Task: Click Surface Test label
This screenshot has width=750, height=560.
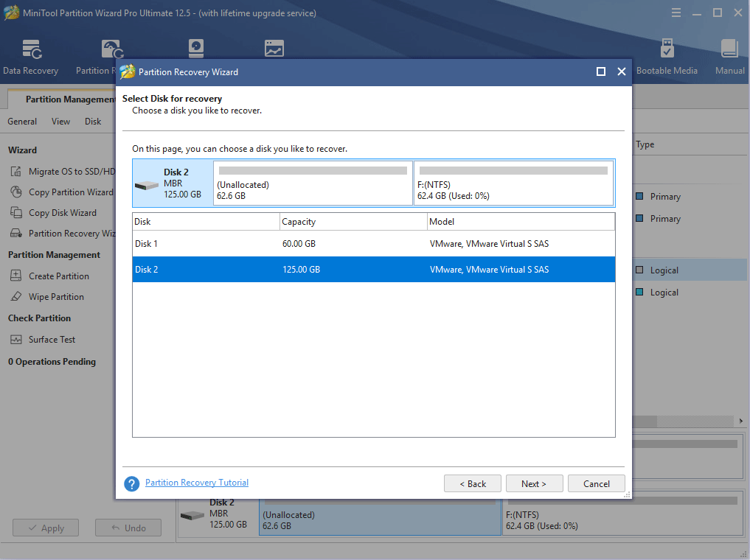Action: (52, 339)
